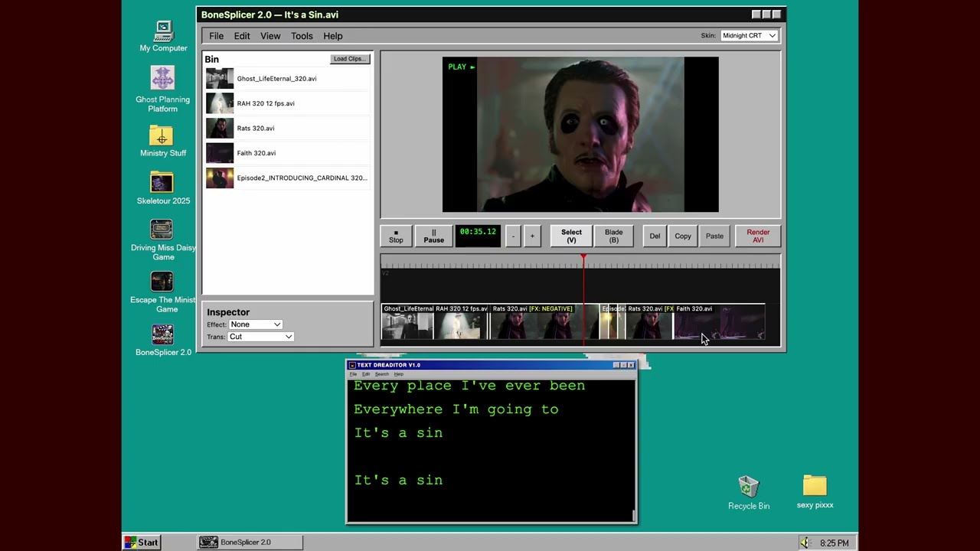
Task: Expand the Effect dropdown in Inspector
Action: click(x=256, y=324)
